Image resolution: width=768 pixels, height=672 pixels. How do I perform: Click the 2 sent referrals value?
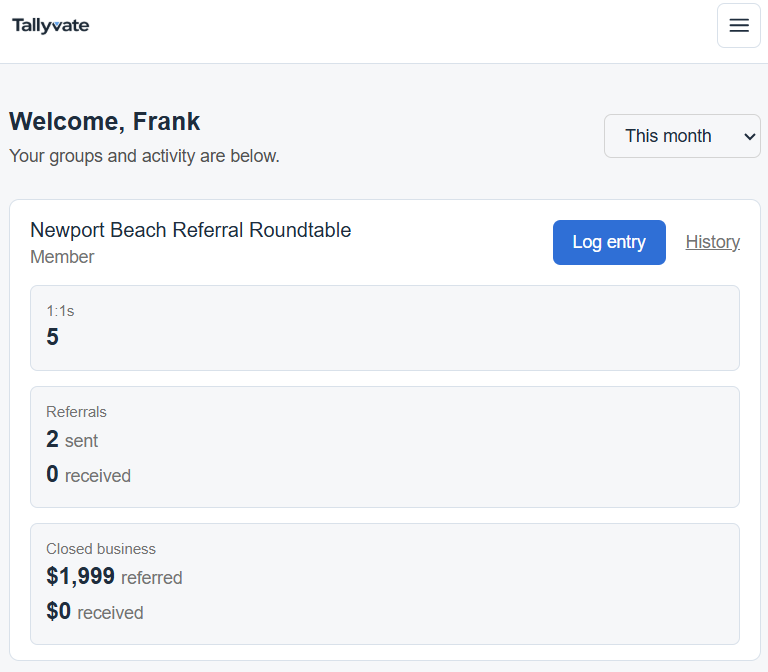tap(72, 439)
